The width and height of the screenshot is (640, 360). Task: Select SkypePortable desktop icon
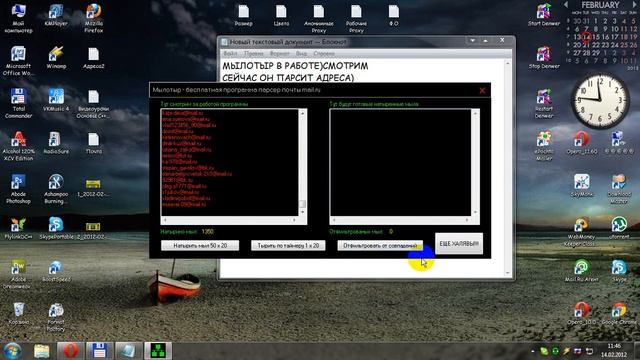pos(56,228)
